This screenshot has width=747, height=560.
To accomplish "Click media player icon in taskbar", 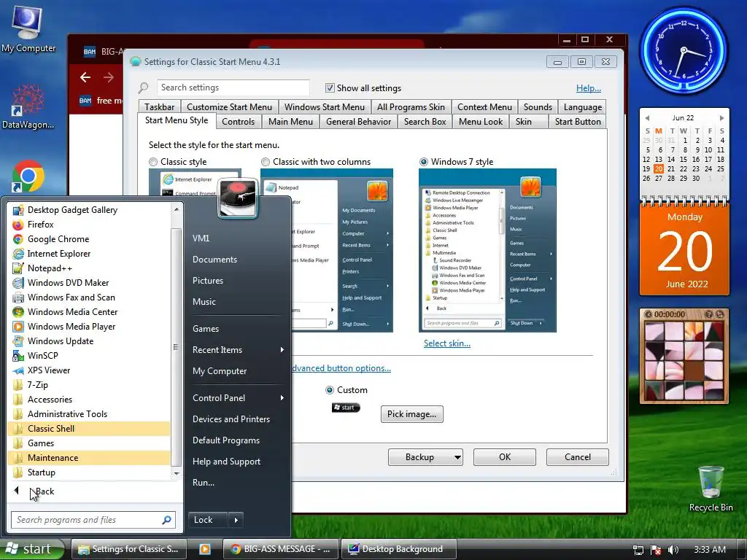I will [x=205, y=549].
